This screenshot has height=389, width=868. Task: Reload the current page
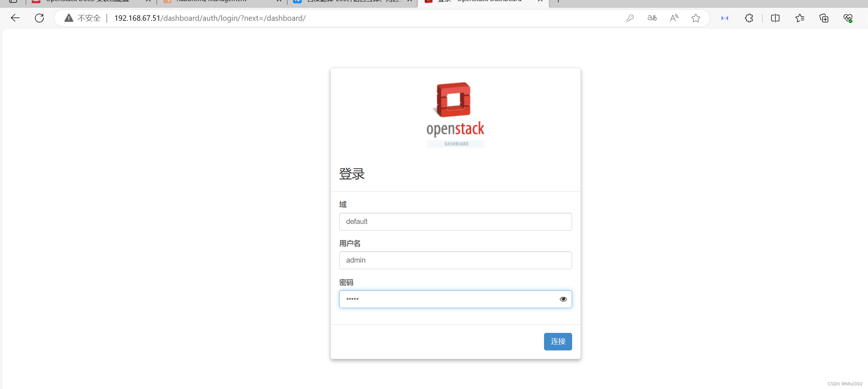click(x=39, y=18)
